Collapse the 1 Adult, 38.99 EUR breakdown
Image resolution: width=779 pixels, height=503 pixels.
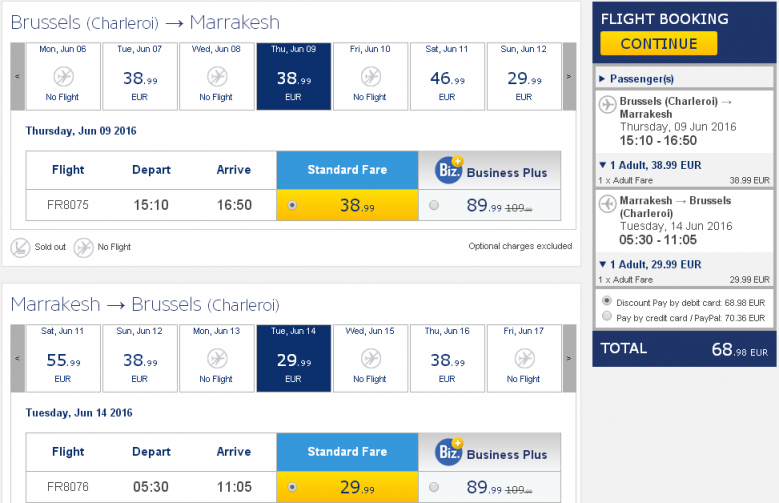650,165
